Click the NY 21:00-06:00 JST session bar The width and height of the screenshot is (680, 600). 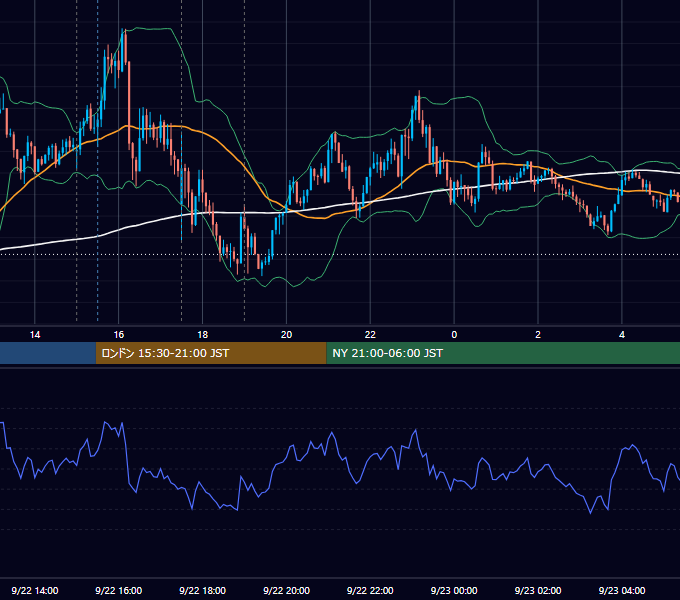503,353
